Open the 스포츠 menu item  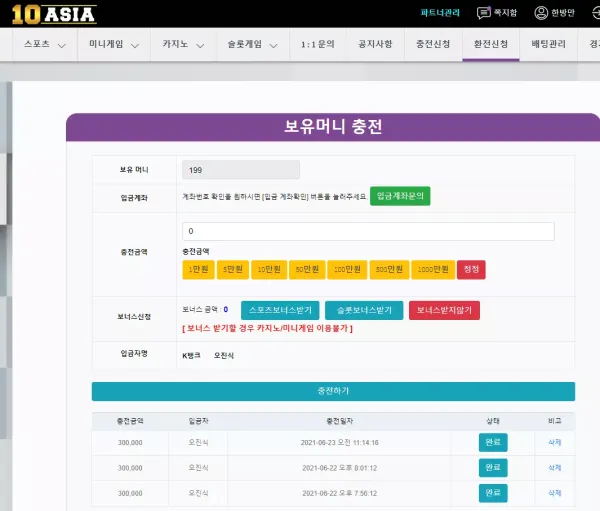[37, 44]
